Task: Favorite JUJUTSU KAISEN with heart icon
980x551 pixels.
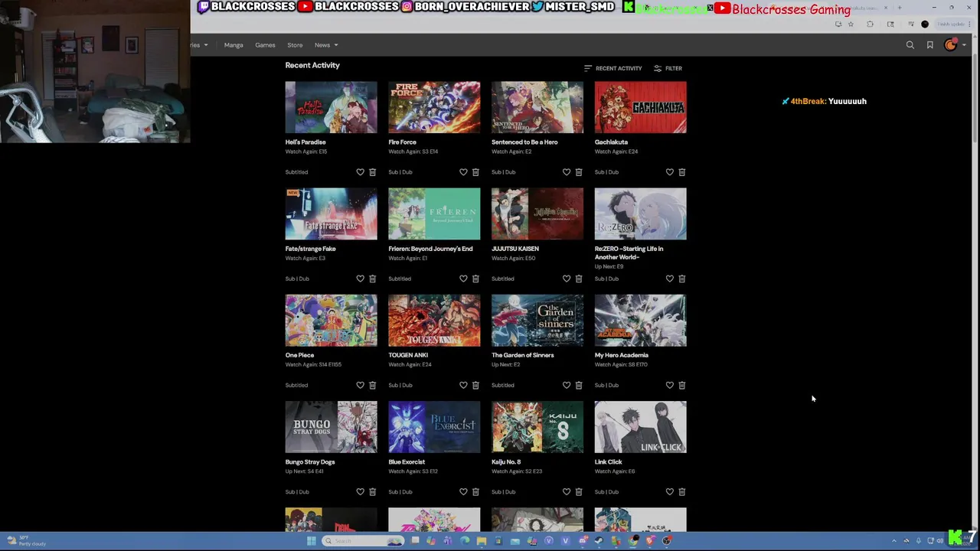Action: point(567,279)
